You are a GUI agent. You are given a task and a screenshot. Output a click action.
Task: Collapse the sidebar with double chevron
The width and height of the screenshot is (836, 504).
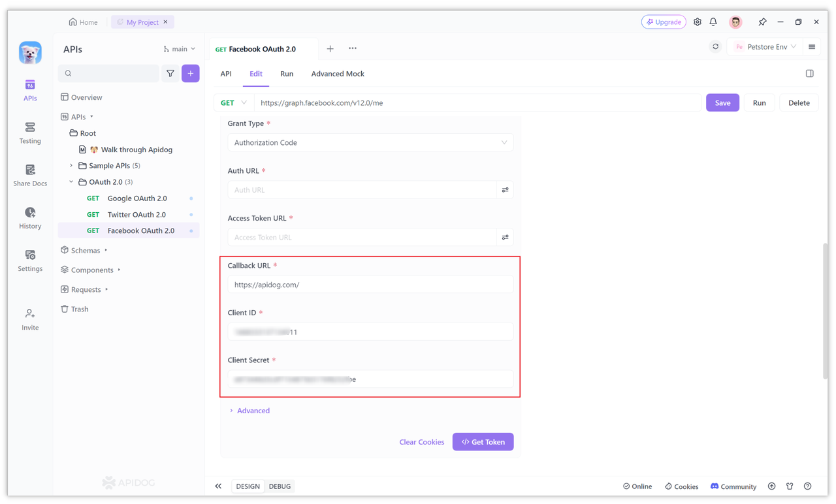pyautogui.click(x=218, y=486)
